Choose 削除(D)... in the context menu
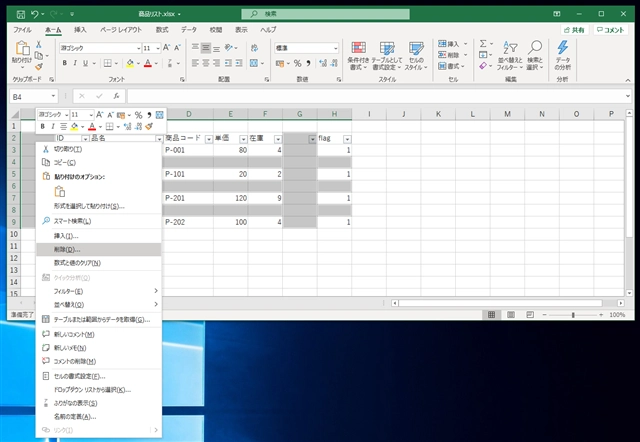This screenshot has height=442, width=640. 99,249
